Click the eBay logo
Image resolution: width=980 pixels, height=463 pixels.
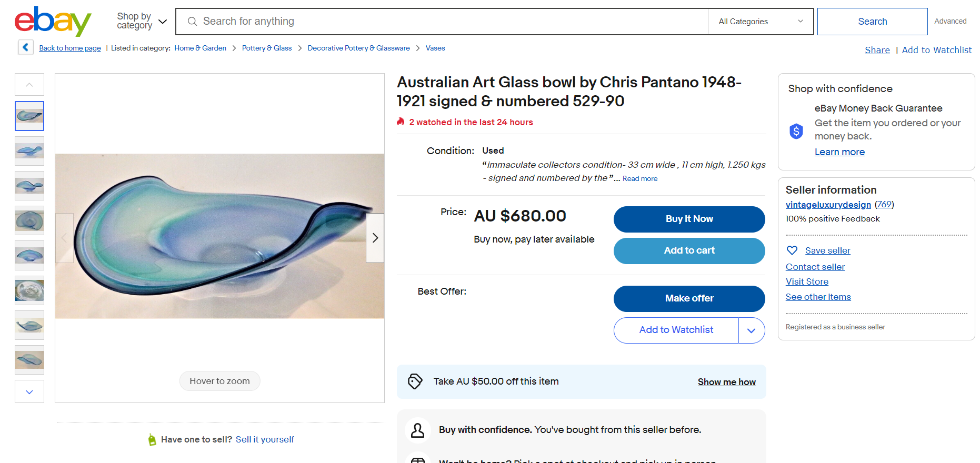53,22
